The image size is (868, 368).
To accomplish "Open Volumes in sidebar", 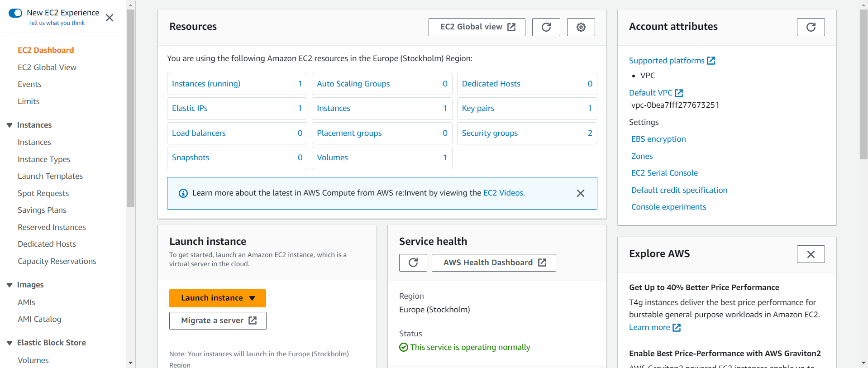I will [x=33, y=360].
